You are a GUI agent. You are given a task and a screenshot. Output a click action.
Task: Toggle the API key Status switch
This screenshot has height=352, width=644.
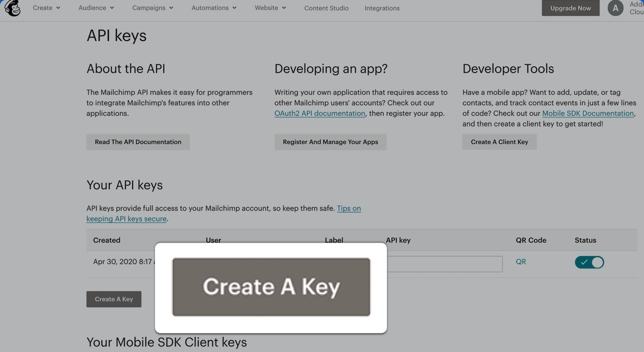click(x=589, y=262)
